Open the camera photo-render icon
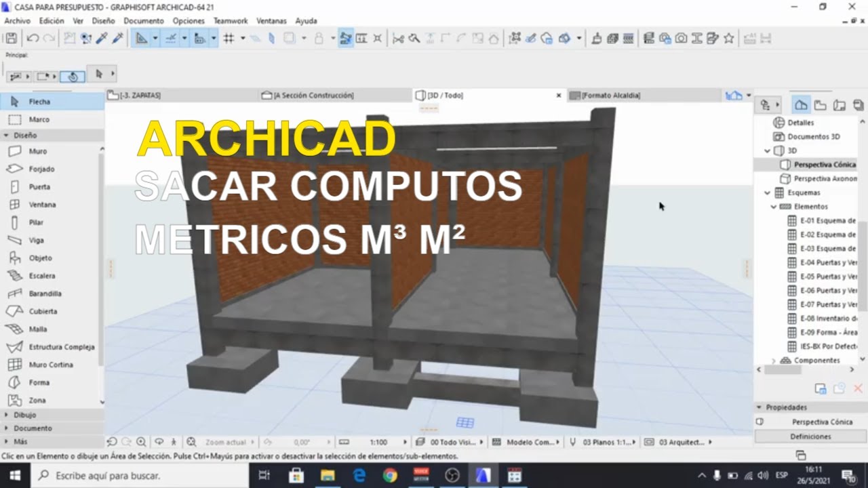The width and height of the screenshot is (868, 488). pos(681,39)
